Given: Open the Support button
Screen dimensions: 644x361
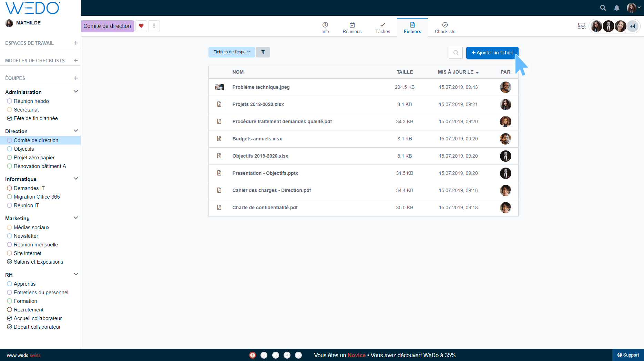Looking at the screenshot, I should tap(628, 355).
